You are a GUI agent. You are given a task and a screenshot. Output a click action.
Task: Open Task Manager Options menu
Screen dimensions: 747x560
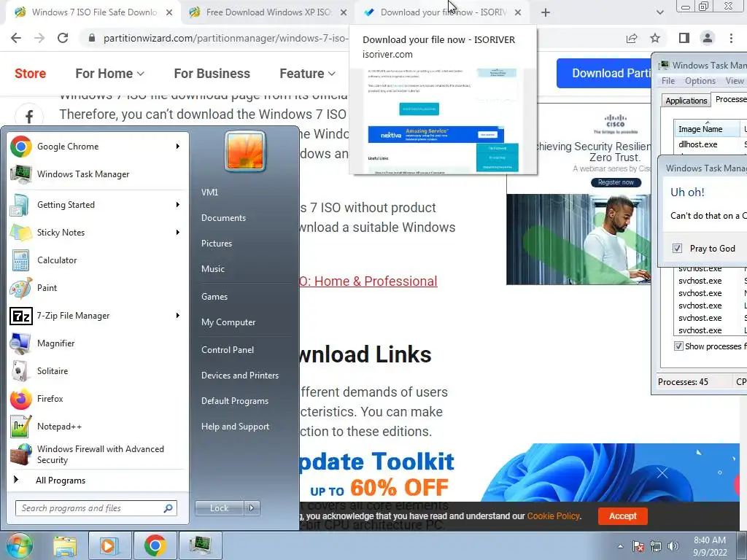700,81
